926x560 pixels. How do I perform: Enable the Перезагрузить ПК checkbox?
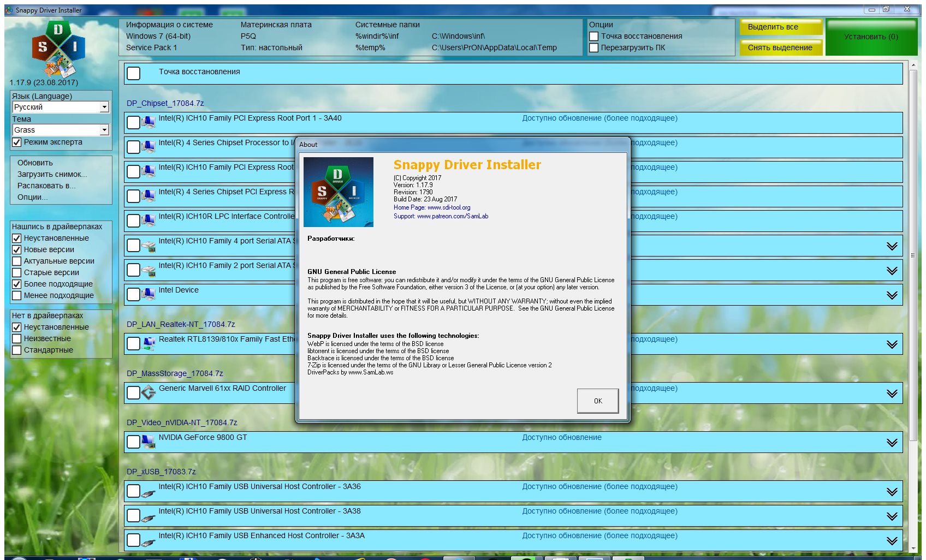593,47
